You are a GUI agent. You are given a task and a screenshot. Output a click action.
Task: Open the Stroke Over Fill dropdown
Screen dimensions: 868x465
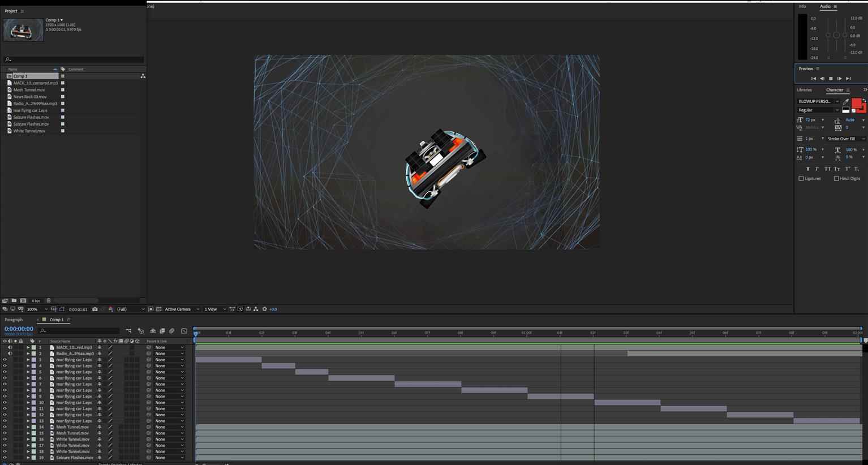pyautogui.click(x=846, y=139)
